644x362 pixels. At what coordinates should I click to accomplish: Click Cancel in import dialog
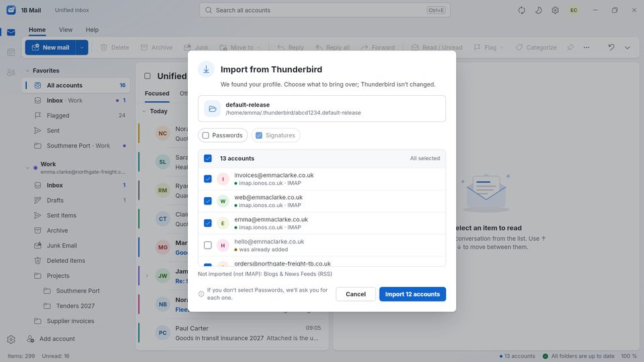pos(356,294)
